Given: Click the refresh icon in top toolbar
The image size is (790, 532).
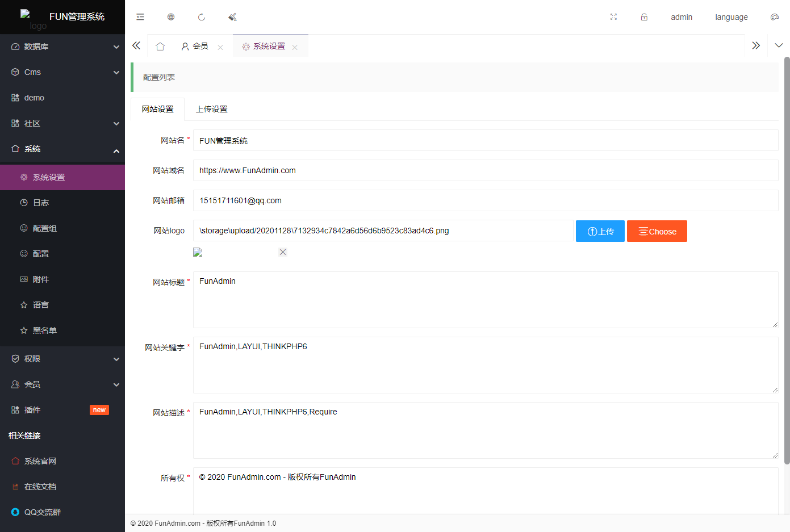Looking at the screenshot, I should pyautogui.click(x=202, y=17).
